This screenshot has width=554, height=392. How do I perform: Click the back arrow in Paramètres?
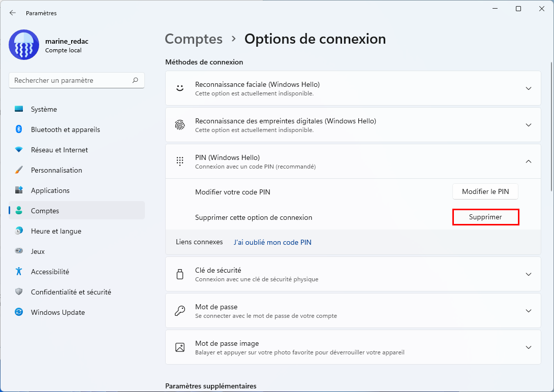point(13,13)
